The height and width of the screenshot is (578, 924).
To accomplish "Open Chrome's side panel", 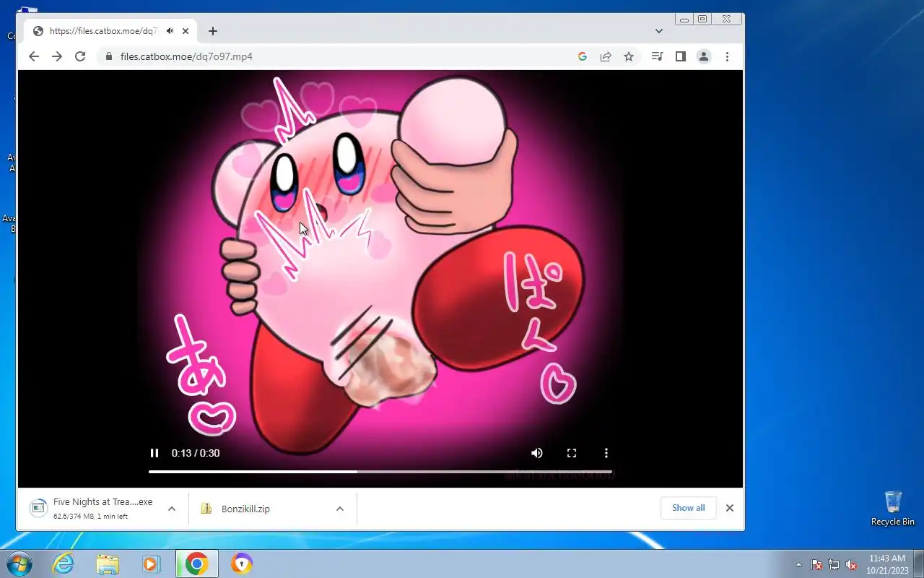I will pos(680,56).
